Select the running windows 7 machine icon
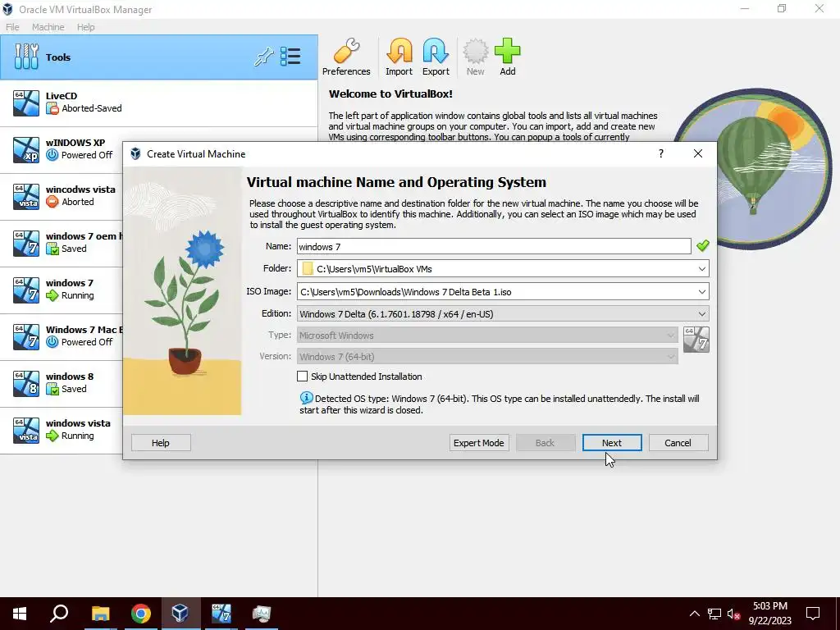 click(26, 290)
